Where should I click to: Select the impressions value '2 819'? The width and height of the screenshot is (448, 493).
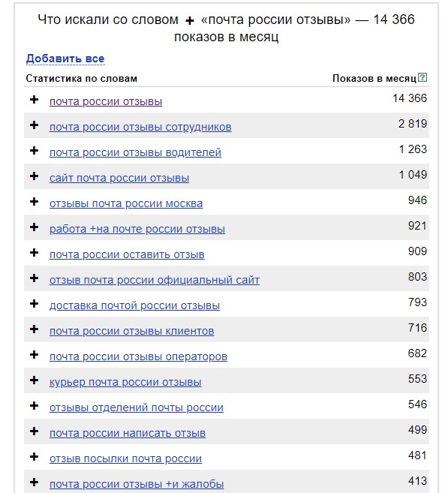click(413, 124)
